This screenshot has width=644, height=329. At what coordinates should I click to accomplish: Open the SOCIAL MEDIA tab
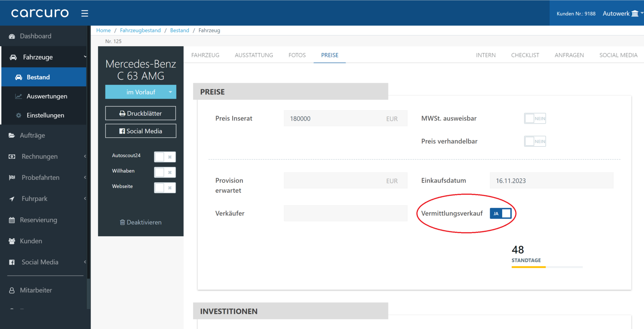618,55
